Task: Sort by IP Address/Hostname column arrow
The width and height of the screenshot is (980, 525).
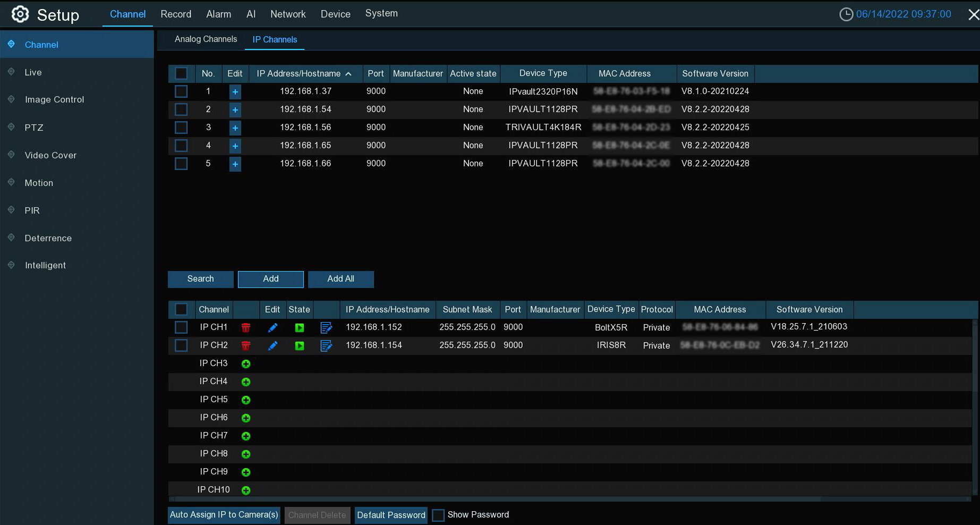Action: click(348, 74)
